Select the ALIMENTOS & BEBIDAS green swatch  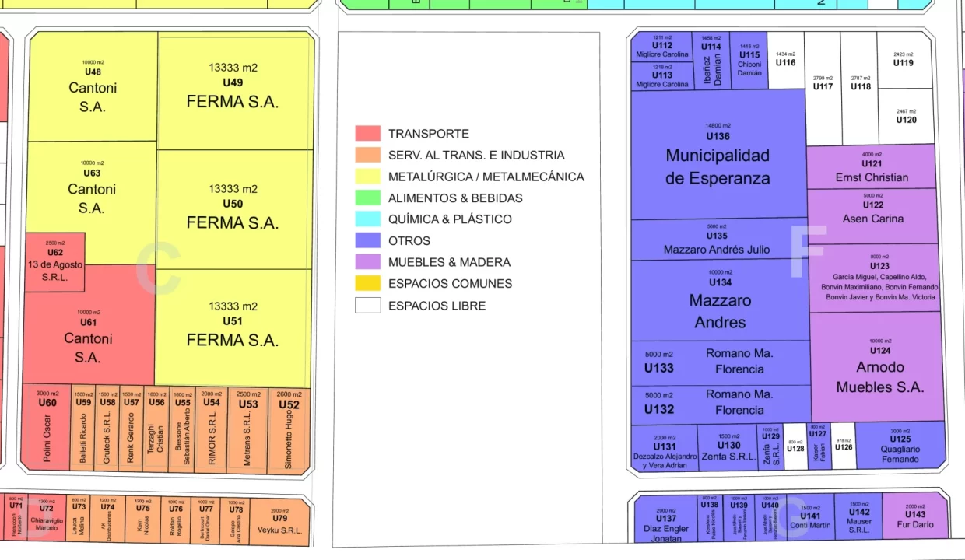tap(367, 198)
